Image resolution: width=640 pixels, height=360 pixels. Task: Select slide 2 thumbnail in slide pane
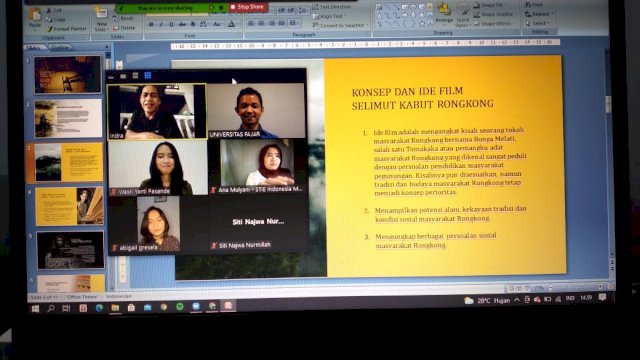(68, 118)
